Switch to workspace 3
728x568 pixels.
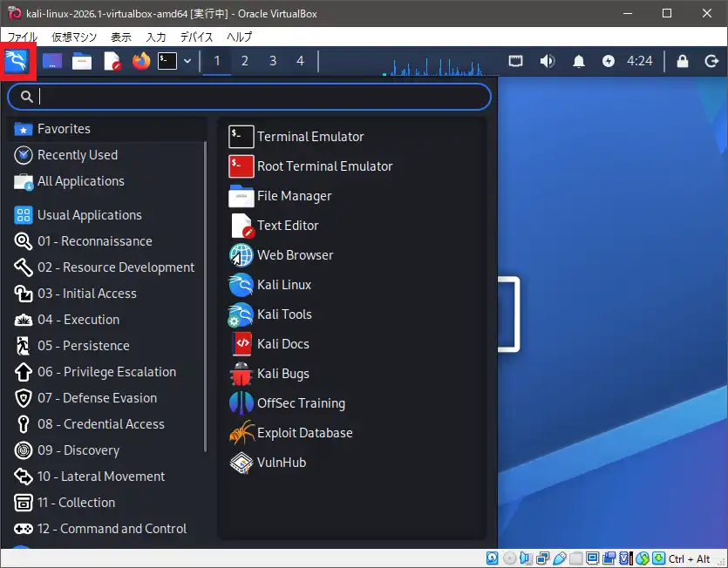click(x=273, y=61)
